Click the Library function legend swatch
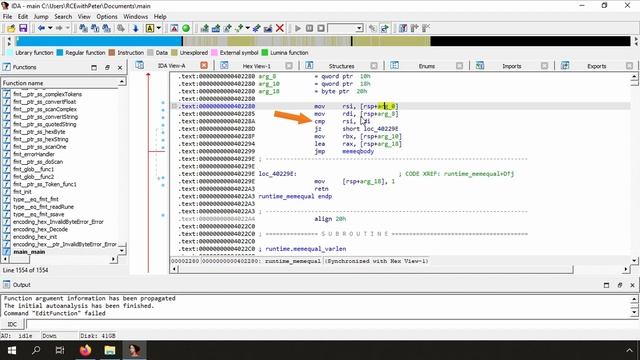Screen dimensions: 640x360 [x=10, y=53]
